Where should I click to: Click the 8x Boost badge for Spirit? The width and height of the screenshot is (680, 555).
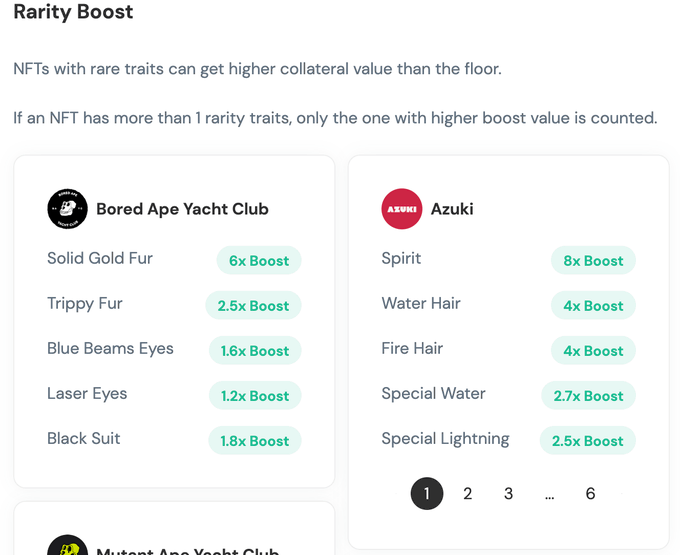point(593,261)
